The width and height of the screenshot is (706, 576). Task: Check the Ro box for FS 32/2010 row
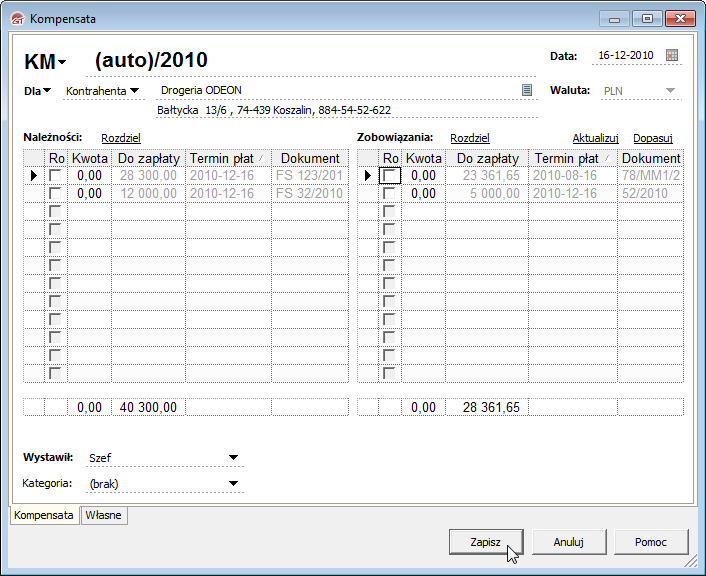55,193
